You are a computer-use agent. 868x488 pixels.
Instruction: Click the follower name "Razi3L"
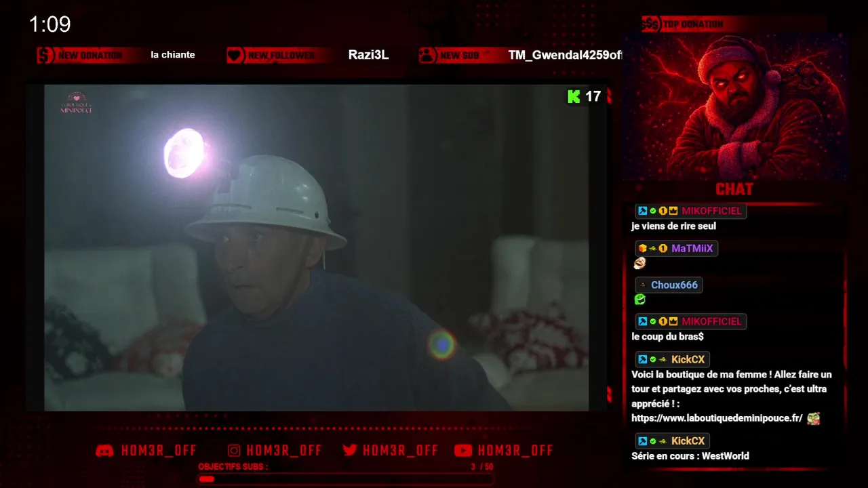coord(368,55)
